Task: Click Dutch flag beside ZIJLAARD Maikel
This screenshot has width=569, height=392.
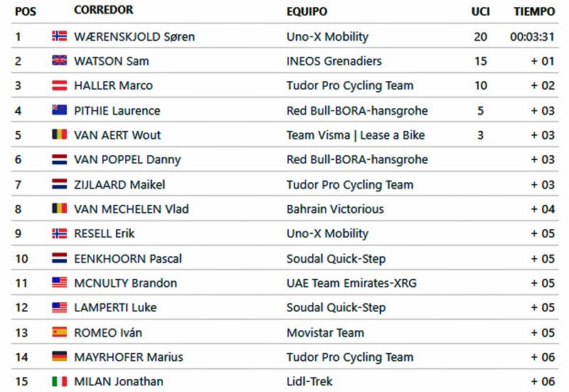Action: click(x=60, y=184)
